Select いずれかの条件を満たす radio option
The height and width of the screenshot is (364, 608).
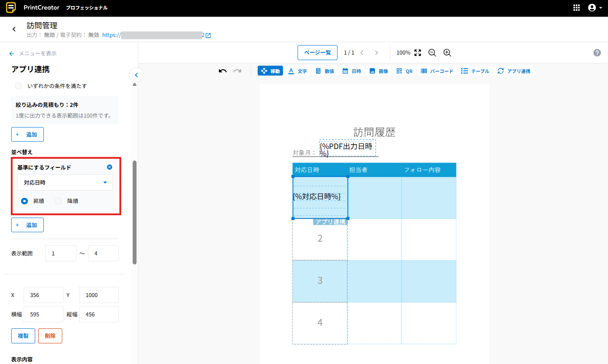[18, 86]
